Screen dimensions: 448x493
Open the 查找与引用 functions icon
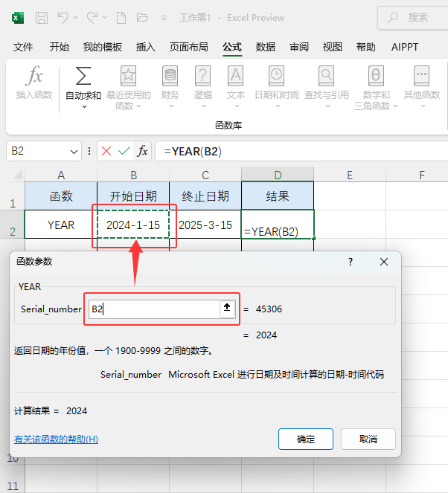point(326,76)
